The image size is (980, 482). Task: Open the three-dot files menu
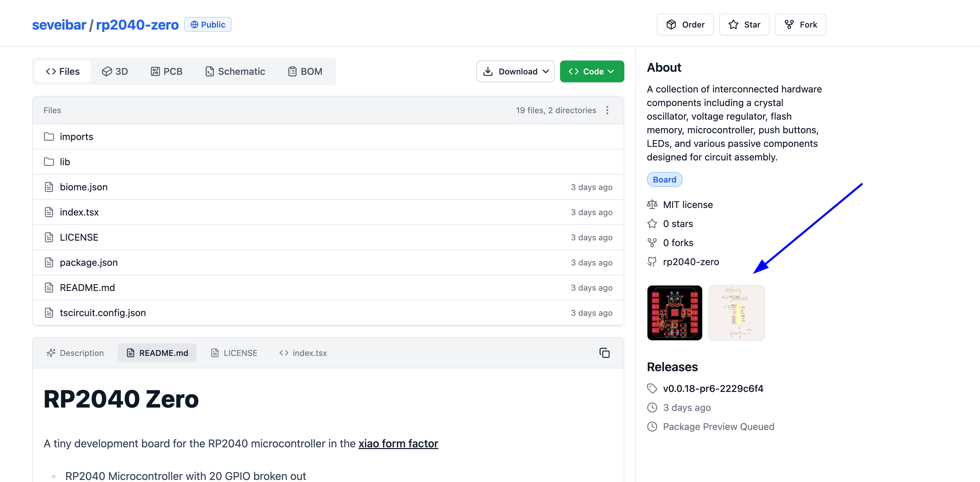pos(607,110)
